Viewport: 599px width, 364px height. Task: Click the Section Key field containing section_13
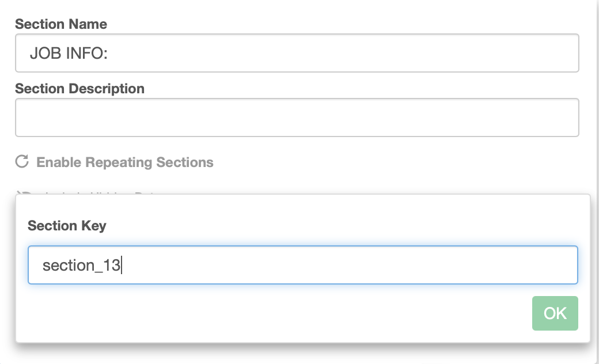click(x=302, y=265)
